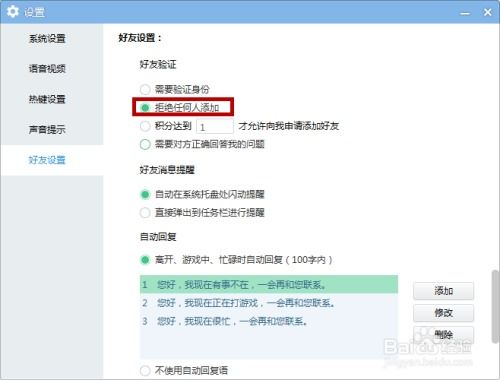Enable 需要对方正确回答我的问题 option
Viewport: 500px width, 380px height.
[145, 144]
